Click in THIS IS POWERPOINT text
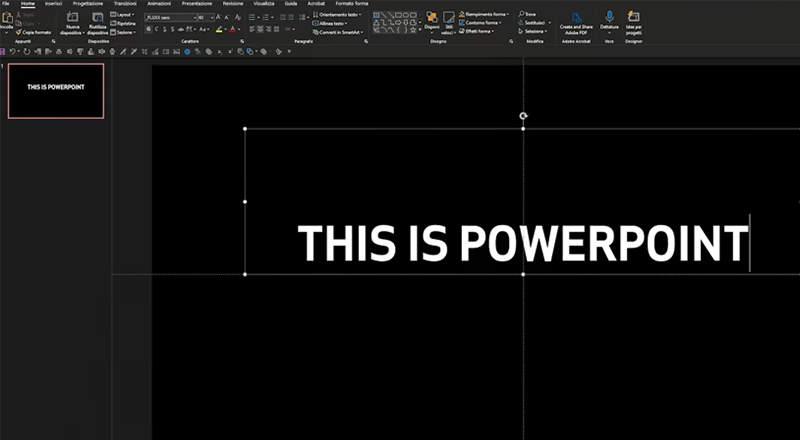Screen dimensions: 800x440 coord(522,243)
